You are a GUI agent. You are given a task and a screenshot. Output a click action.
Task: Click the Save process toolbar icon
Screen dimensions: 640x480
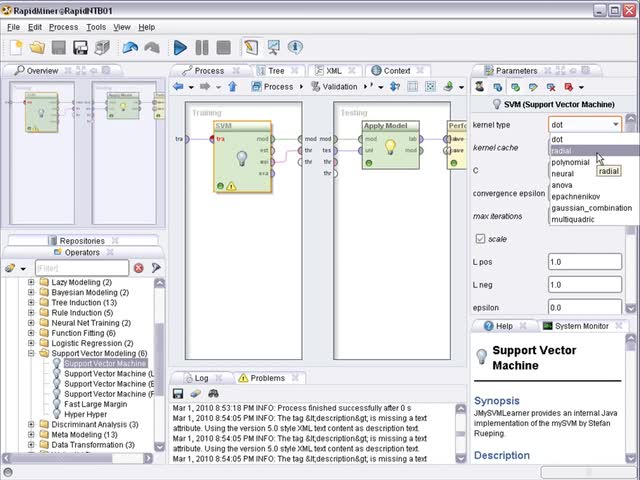pos(59,48)
